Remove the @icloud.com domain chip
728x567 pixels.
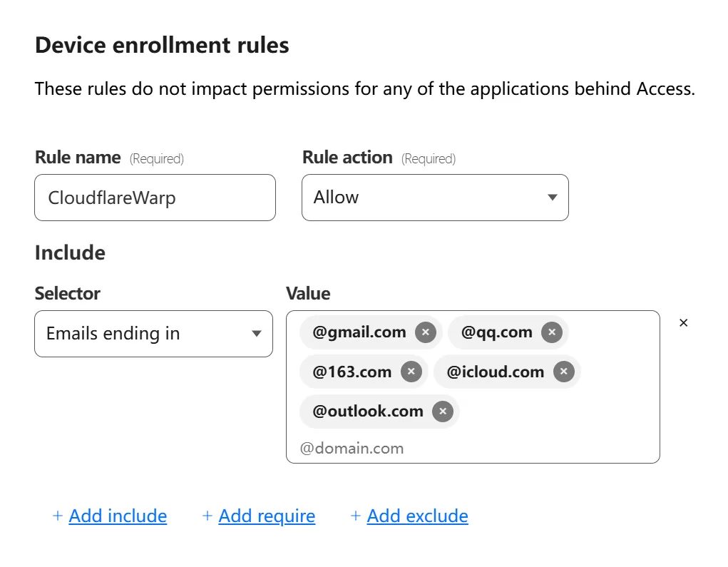click(x=563, y=372)
